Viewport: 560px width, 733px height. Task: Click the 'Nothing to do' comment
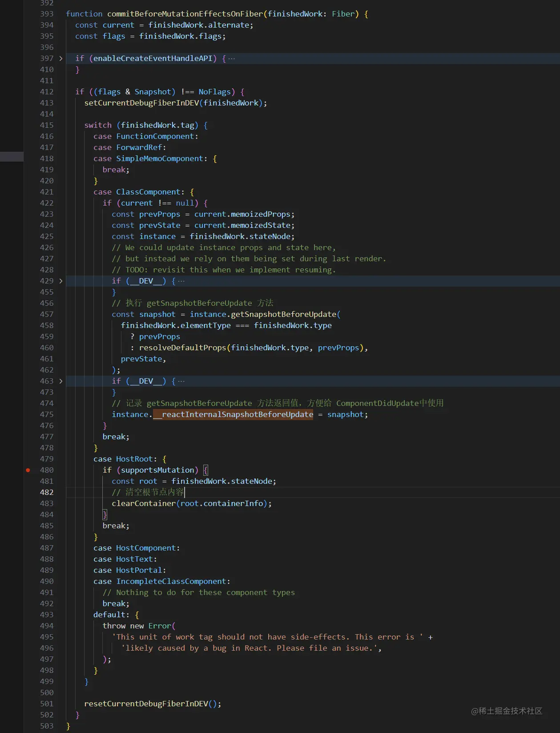point(199,592)
